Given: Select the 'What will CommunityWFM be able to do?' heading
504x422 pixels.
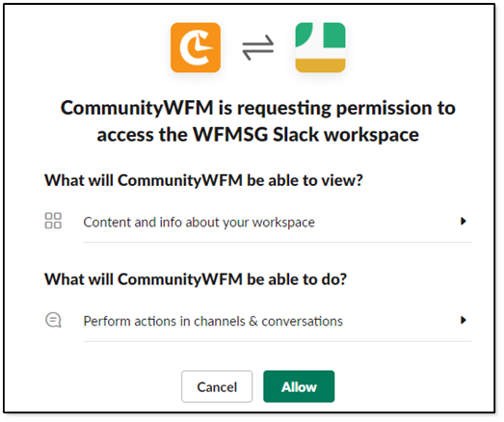Looking at the screenshot, I should click(196, 279).
